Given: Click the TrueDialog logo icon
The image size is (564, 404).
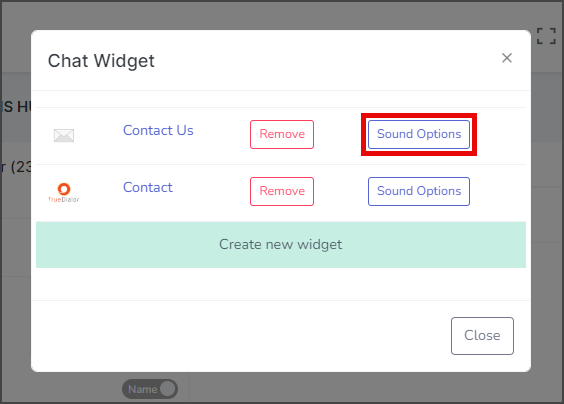Looking at the screenshot, I should coord(64,192).
